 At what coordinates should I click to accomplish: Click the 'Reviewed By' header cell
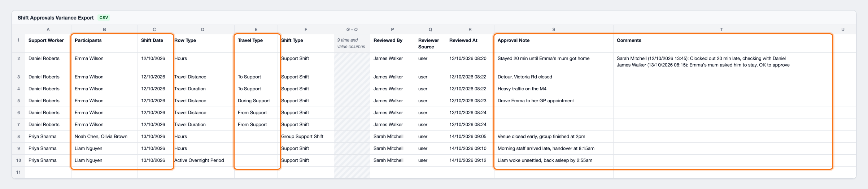pyautogui.click(x=392, y=43)
